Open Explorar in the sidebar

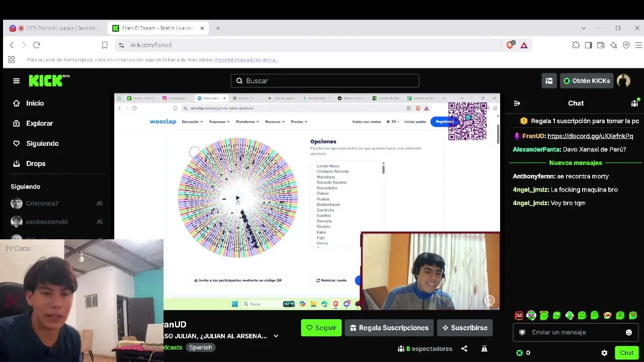[x=33, y=123]
